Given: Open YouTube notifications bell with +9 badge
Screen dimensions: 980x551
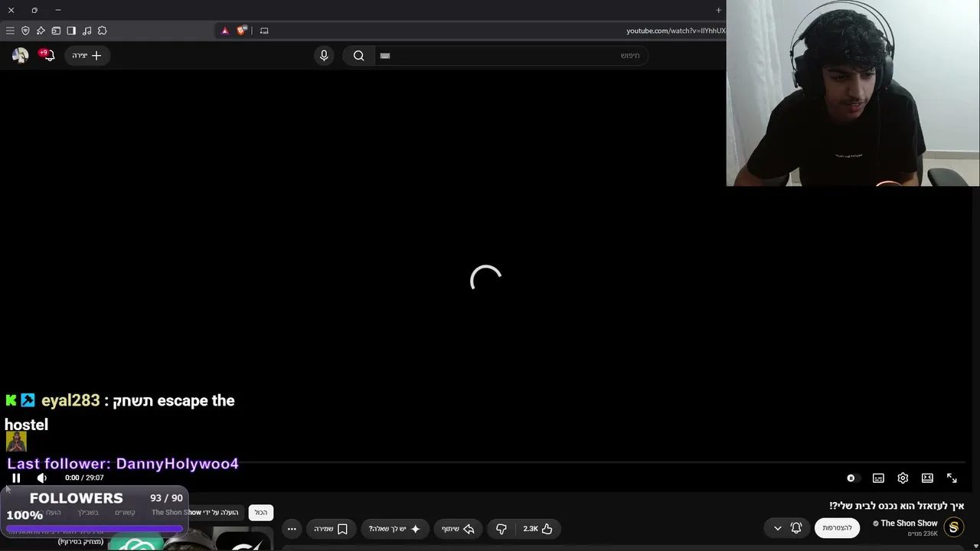Looking at the screenshot, I should tap(48, 54).
